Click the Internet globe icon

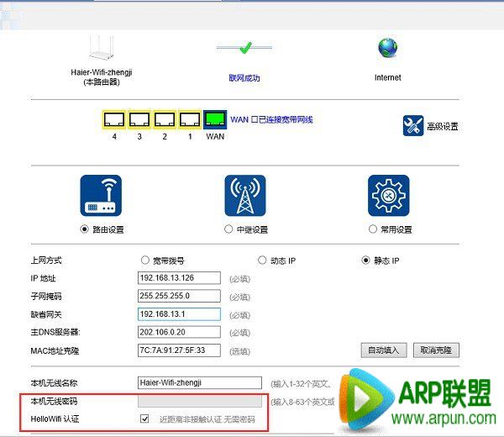click(x=387, y=47)
